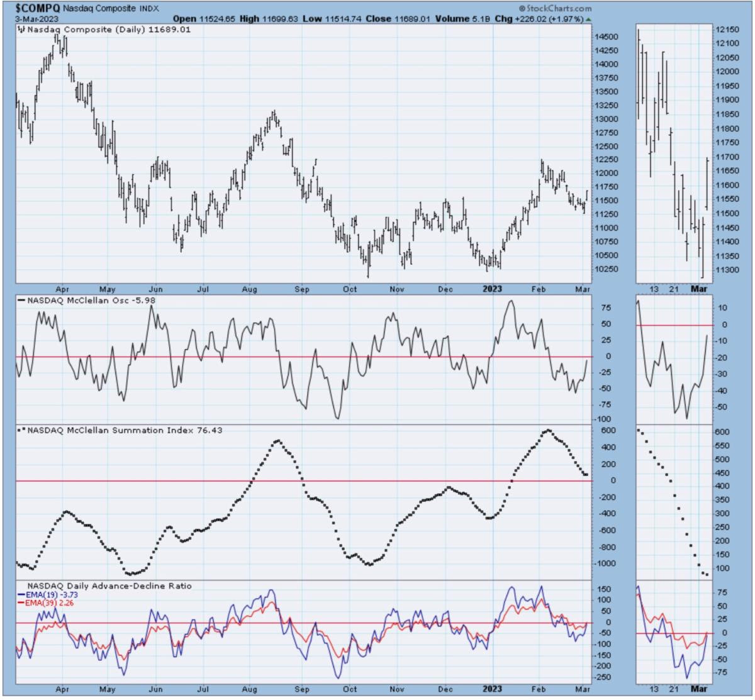Select the 'Open 11524.65' value
Screen dimensions: 755x700
[204, 19]
